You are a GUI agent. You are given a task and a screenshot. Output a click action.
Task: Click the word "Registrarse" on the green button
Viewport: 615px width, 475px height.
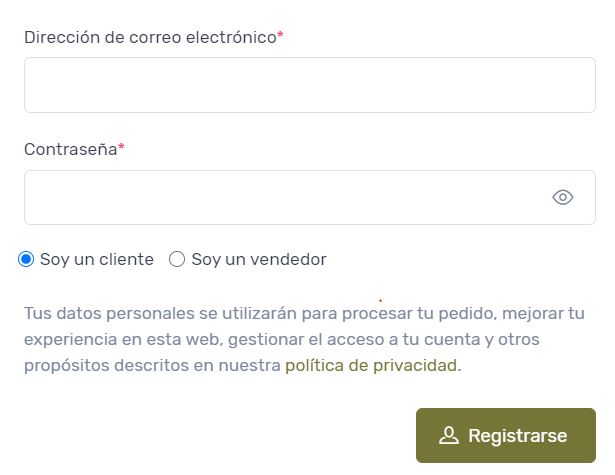point(518,436)
